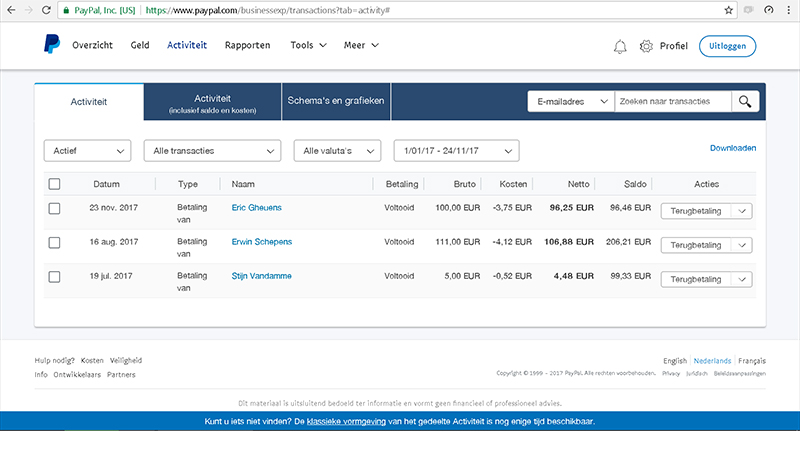Click the 206,21 EUR saldo value
This screenshot has height=450, width=800.
[x=629, y=242]
